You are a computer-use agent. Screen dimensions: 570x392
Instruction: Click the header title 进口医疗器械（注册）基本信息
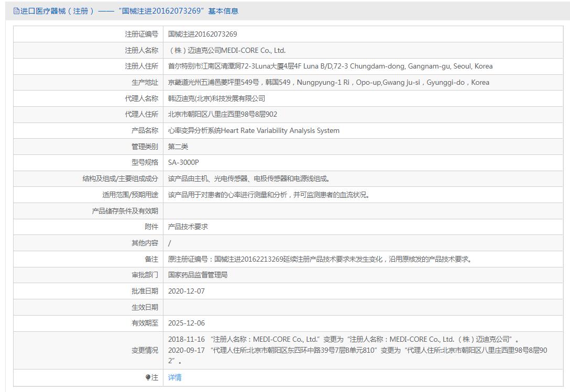point(129,12)
